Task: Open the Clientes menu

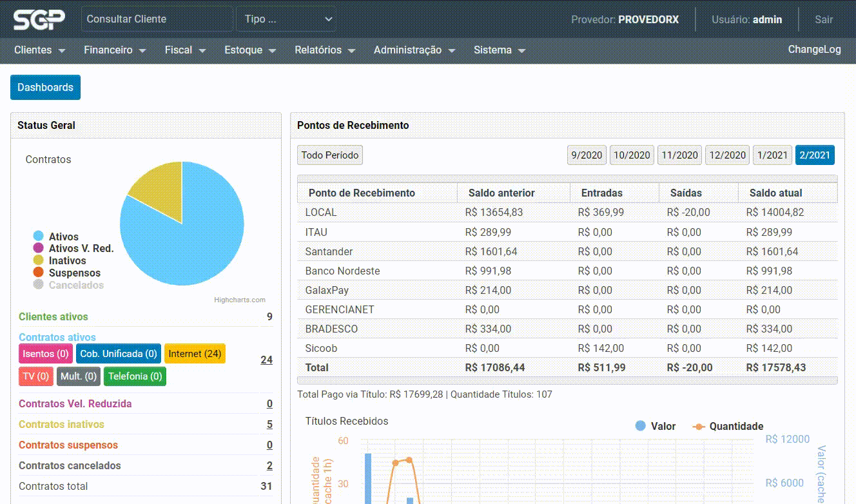Action: 39,50
